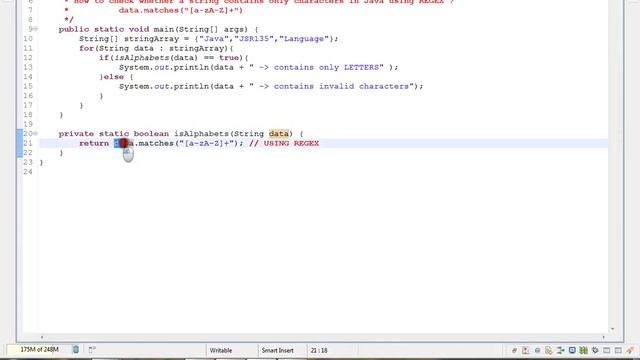Run the garbage collector trash icon
This screenshot has height=360, width=640.
(x=76, y=349)
